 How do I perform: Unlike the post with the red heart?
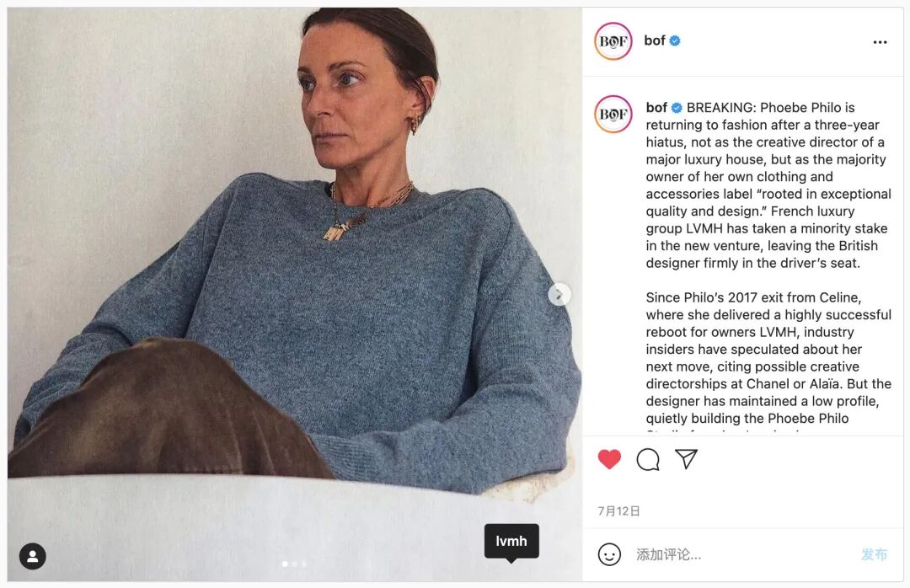609,459
